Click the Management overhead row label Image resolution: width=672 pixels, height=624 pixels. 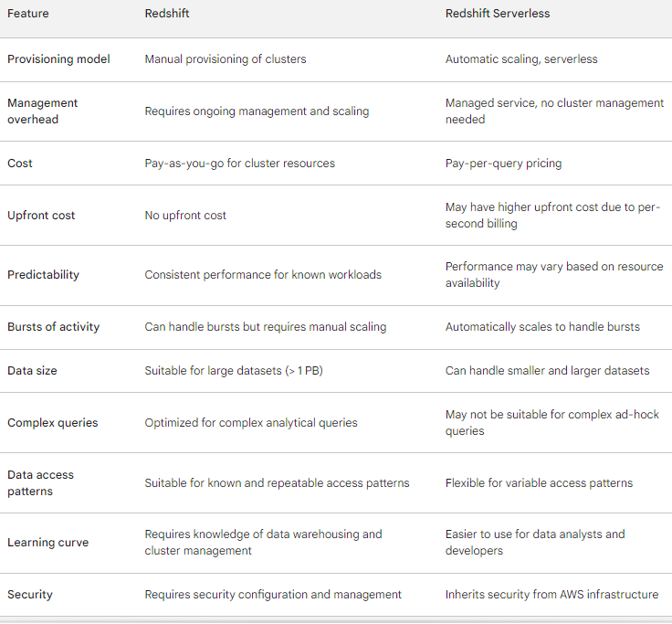pos(42,111)
